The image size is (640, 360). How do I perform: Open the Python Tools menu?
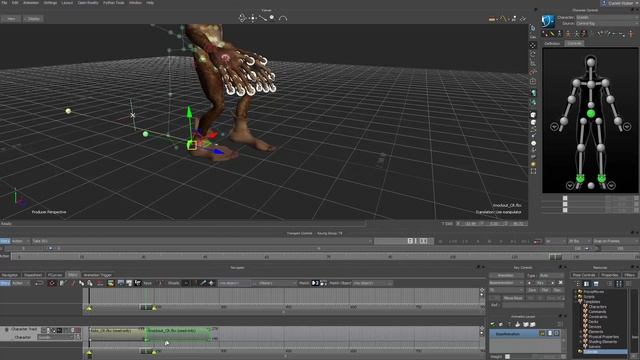(113, 2)
